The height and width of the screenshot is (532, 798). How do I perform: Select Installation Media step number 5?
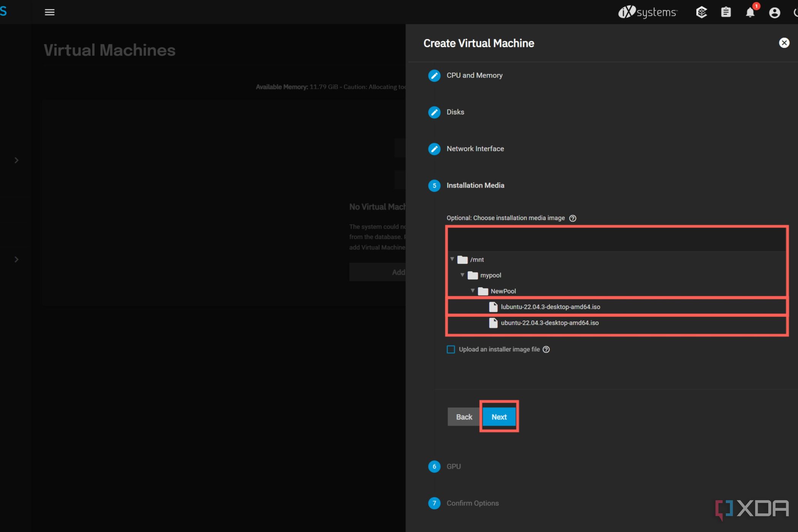point(434,185)
